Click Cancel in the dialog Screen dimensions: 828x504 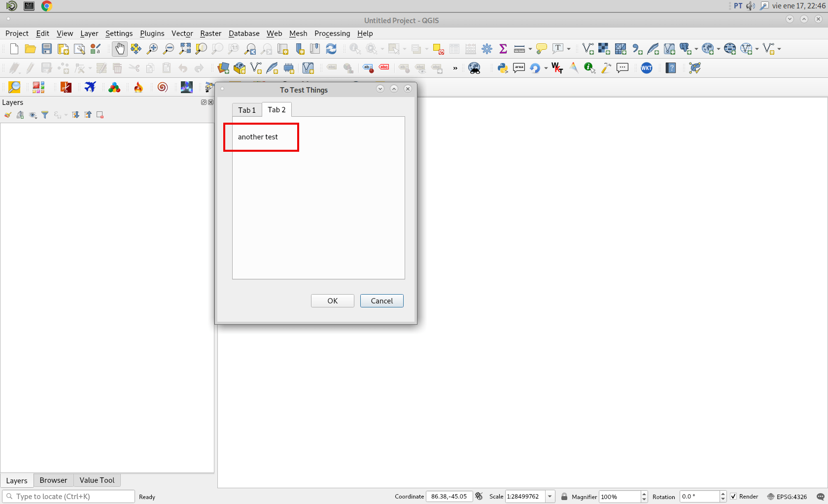pyautogui.click(x=382, y=301)
